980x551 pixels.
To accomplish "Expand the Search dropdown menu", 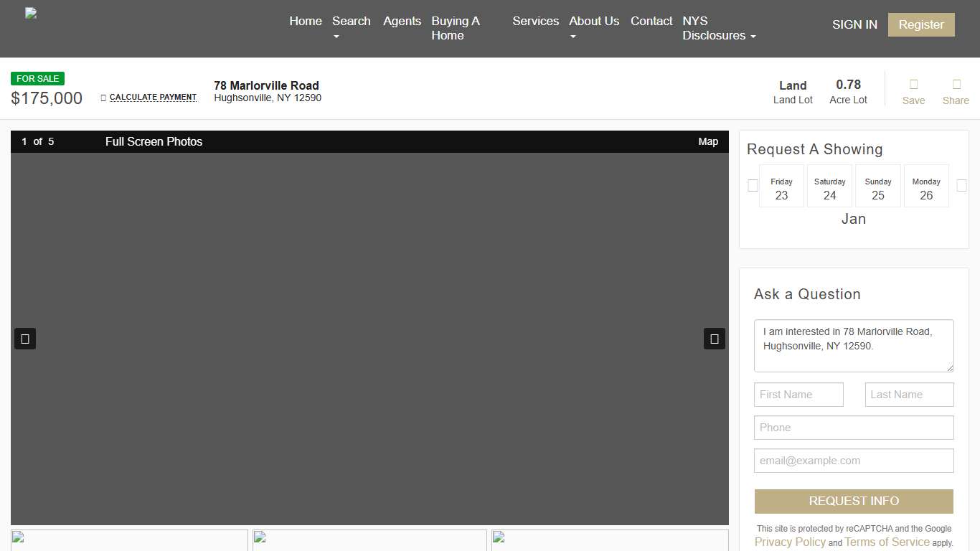I will click(x=351, y=28).
